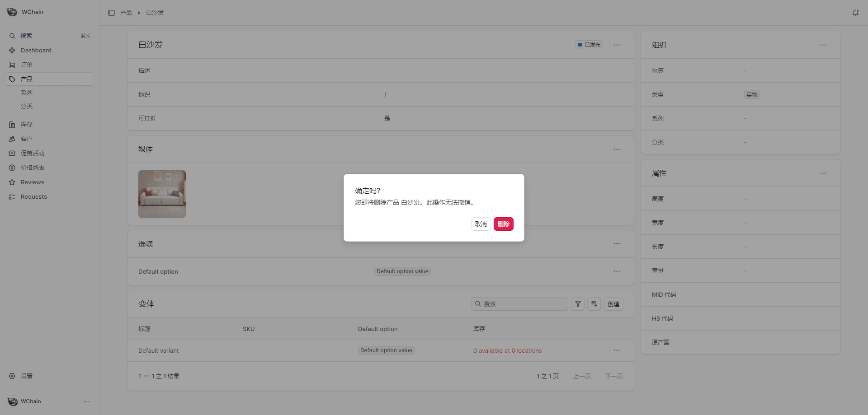Click the 产品 breadcrumb link

(126, 13)
